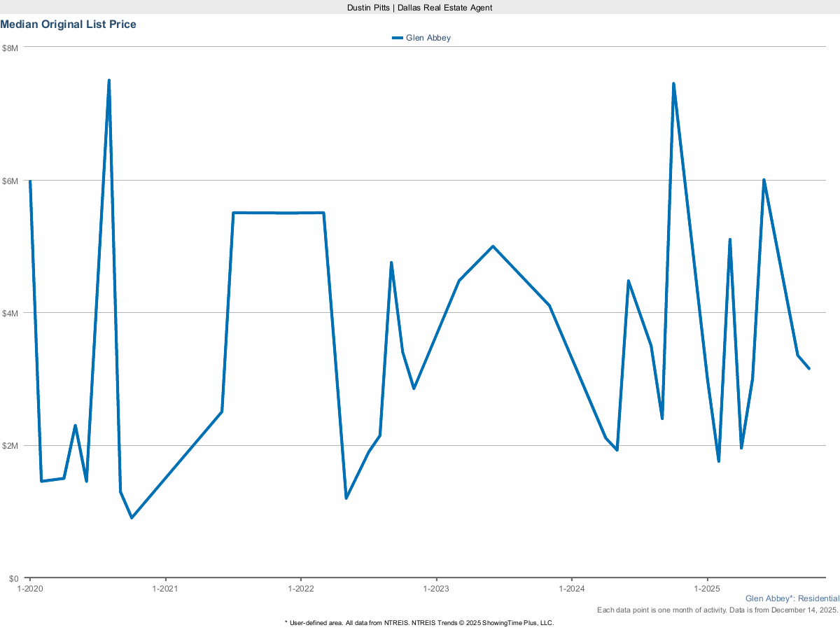Select the $8M y-axis label
840x630 pixels.
click(10, 48)
